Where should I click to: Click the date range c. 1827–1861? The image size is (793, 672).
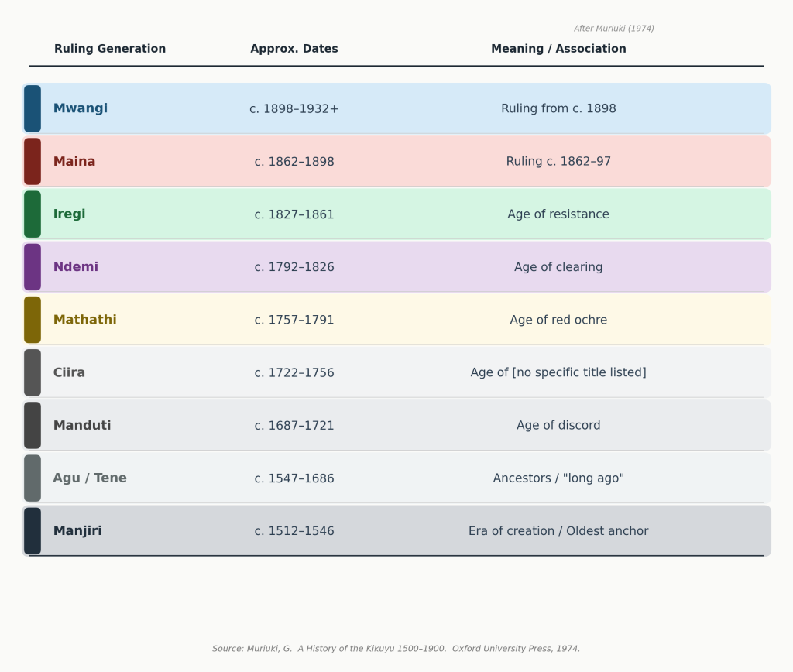(x=294, y=214)
